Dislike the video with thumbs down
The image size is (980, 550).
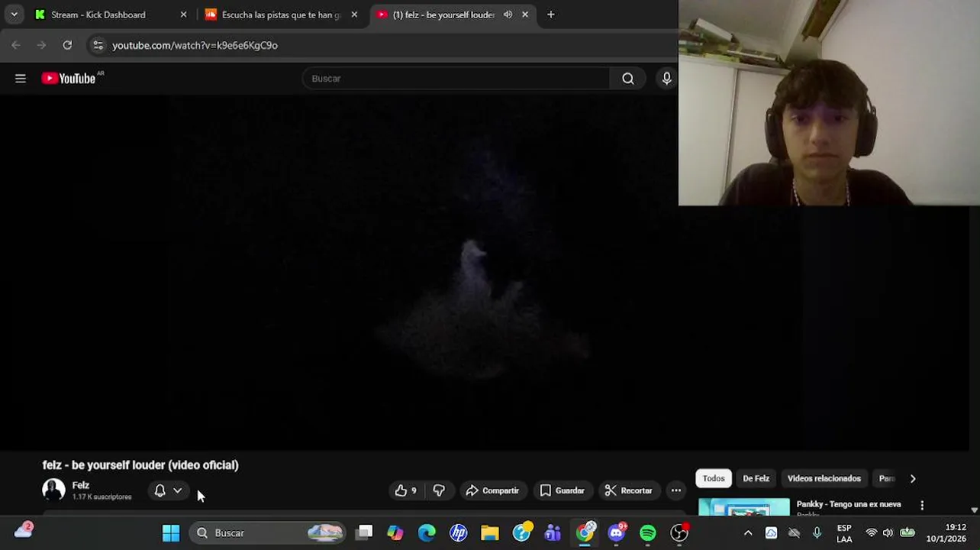(439, 490)
